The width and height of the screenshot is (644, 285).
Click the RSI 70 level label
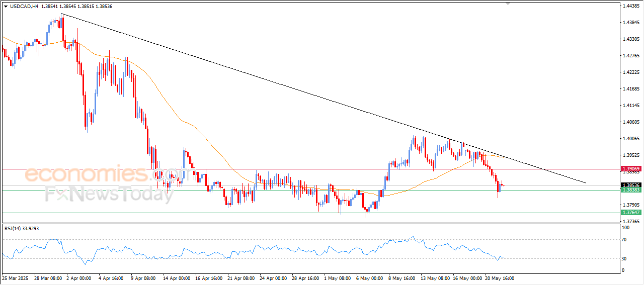(625, 240)
